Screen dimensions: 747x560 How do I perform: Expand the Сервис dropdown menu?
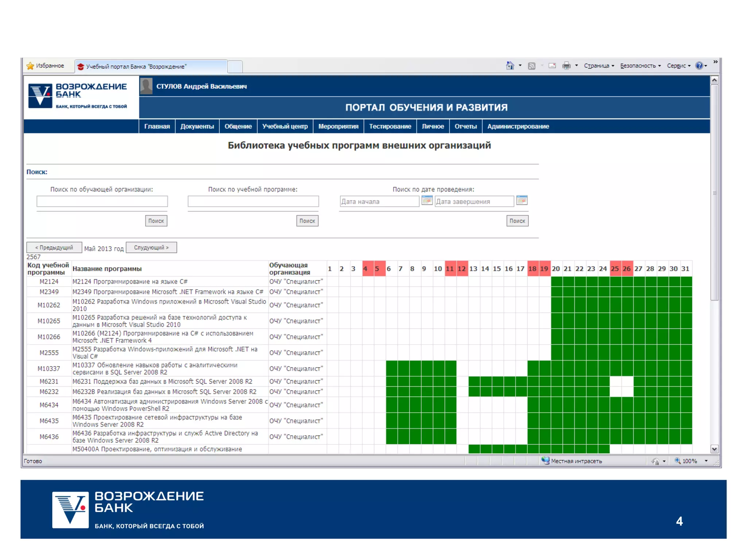[x=678, y=66]
